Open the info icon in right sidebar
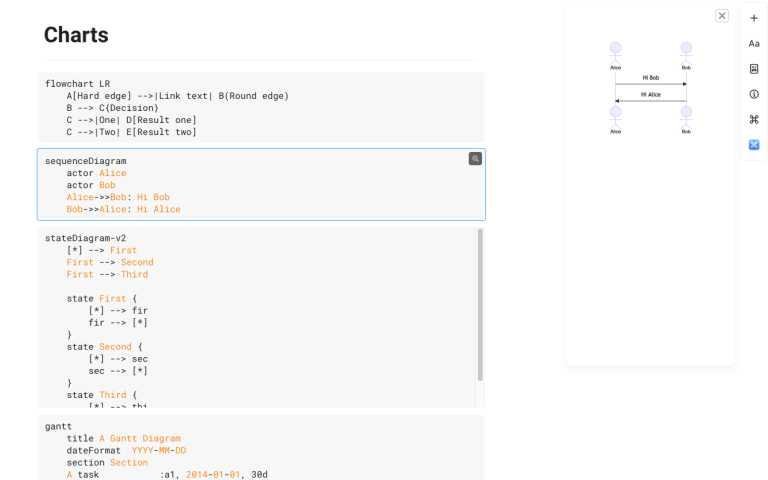768x480 pixels. [x=754, y=94]
